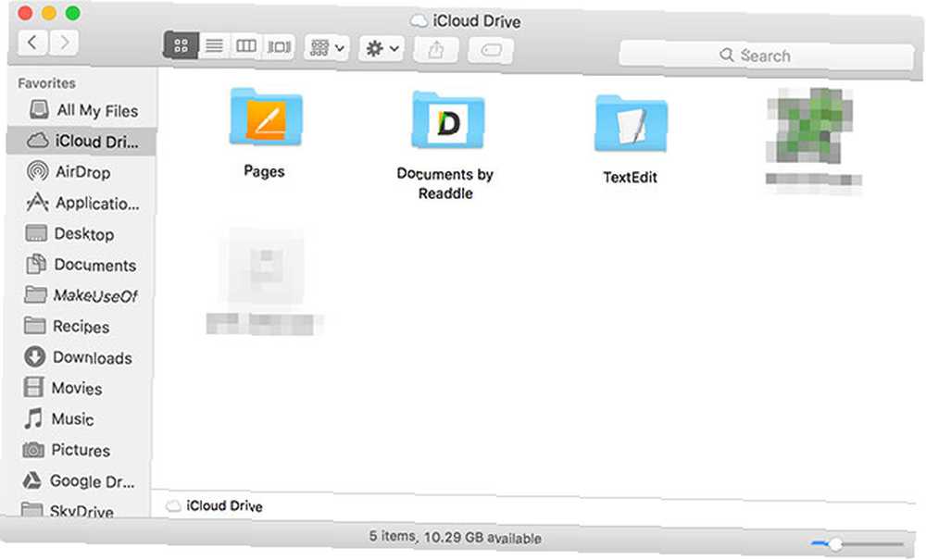This screenshot has width=926, height=560.
Task: Switch to list view
Action: [x=214, y=45]
